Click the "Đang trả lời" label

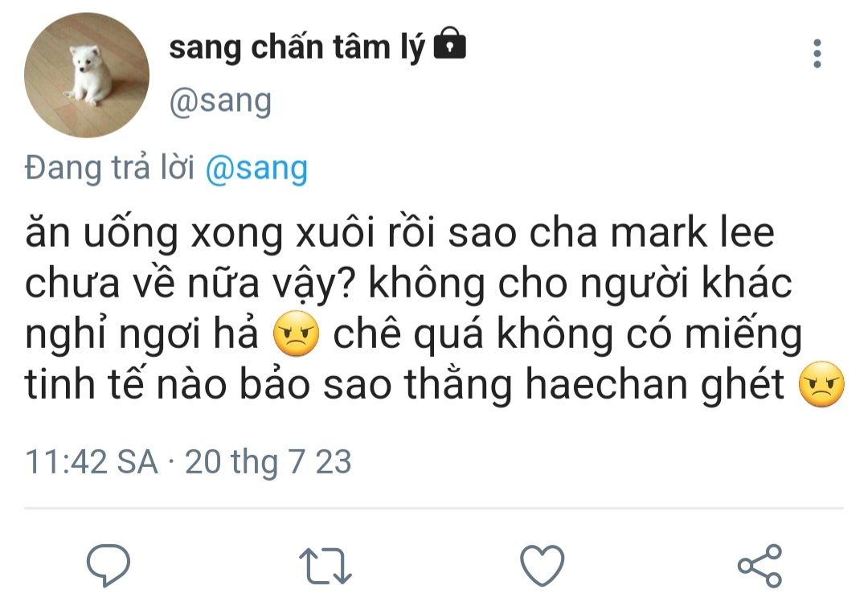pyautogui.click(x=110, y=168)
